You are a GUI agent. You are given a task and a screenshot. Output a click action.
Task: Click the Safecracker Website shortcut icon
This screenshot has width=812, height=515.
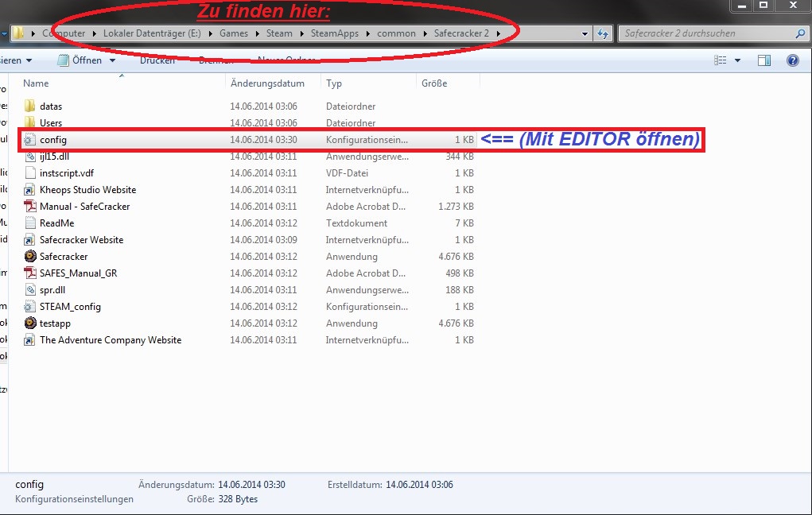pyautogui.click(x=30, y=240)
